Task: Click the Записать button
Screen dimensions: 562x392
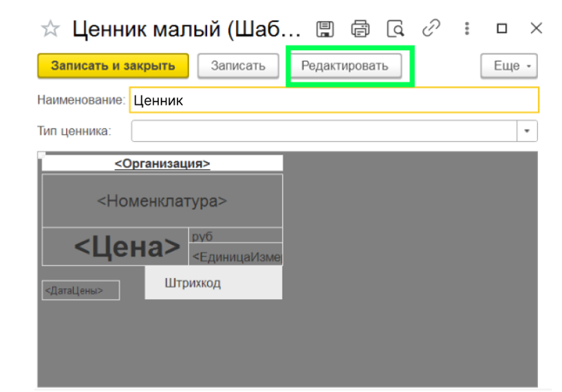Action: pos(238,65)
